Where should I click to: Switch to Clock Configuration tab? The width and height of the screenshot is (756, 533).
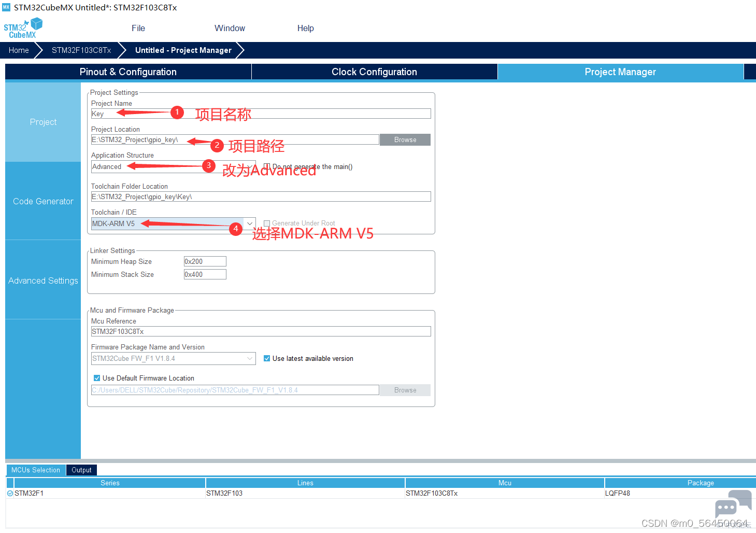(374, 72)
